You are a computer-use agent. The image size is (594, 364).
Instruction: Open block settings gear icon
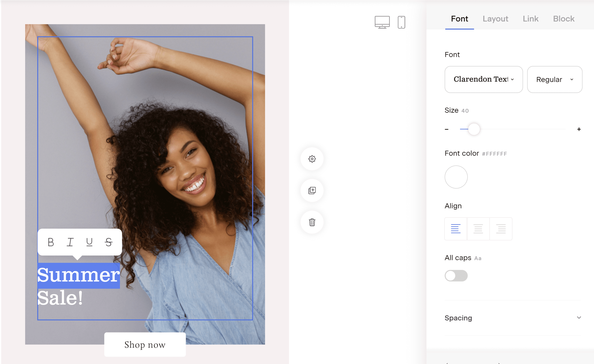point(312,159)
